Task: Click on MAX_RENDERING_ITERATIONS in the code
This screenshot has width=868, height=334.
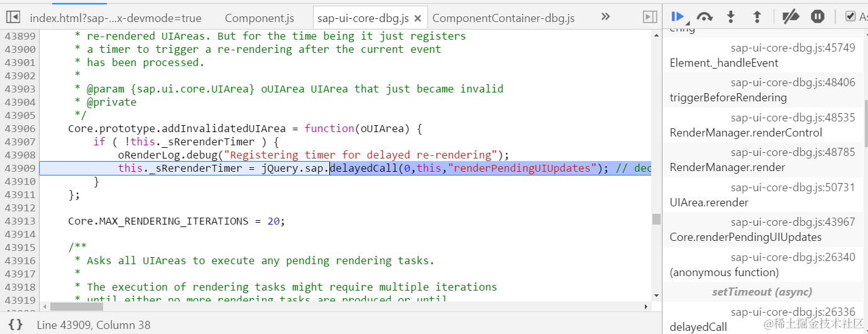Action: pyautogui.click(x=174, y=221)
